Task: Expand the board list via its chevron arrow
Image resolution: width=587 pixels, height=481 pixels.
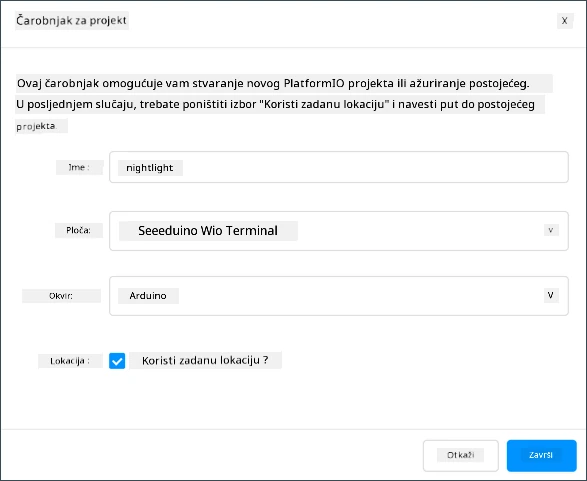Action: [x=551, y=230]
